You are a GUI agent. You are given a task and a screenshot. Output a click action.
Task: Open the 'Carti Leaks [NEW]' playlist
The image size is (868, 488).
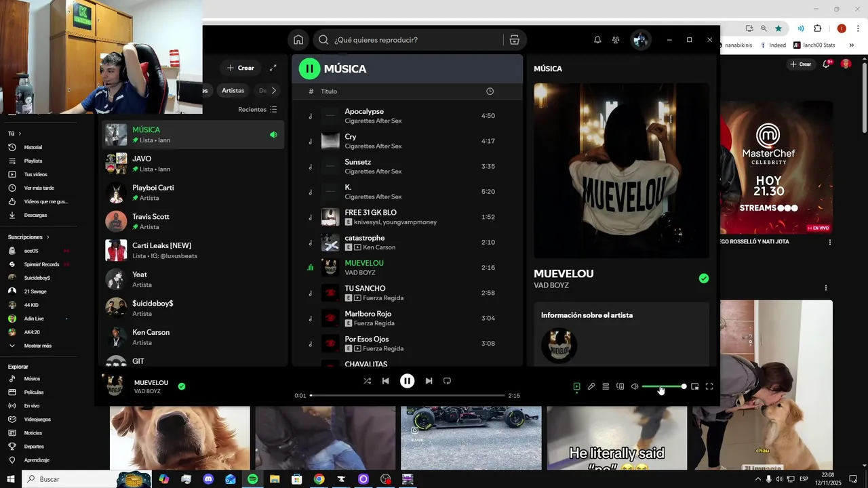(193, 250)
